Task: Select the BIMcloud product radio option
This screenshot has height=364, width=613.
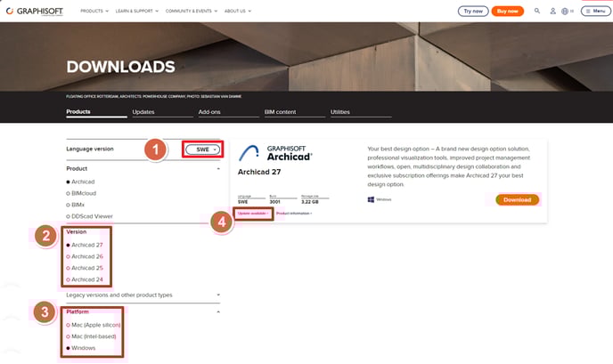Action: [81, 193]
